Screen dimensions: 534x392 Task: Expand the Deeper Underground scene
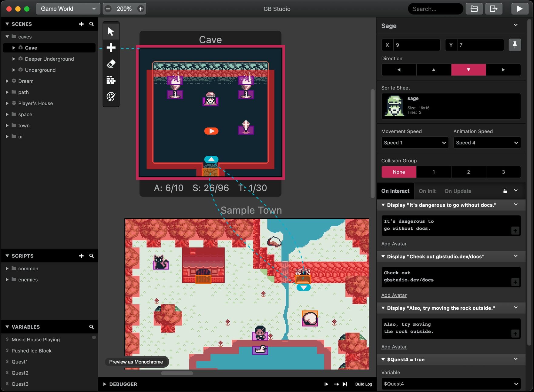[14, 59]
